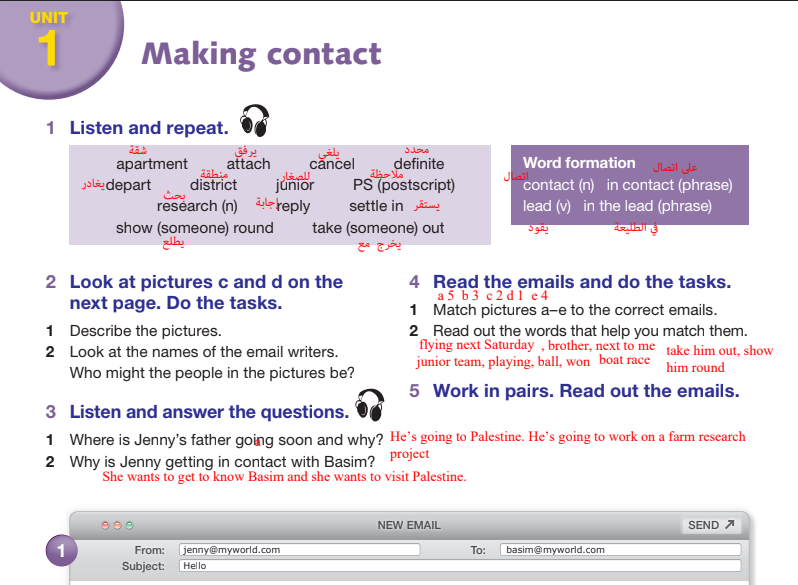Click in contact (phrase) in Word formation box

669,185
